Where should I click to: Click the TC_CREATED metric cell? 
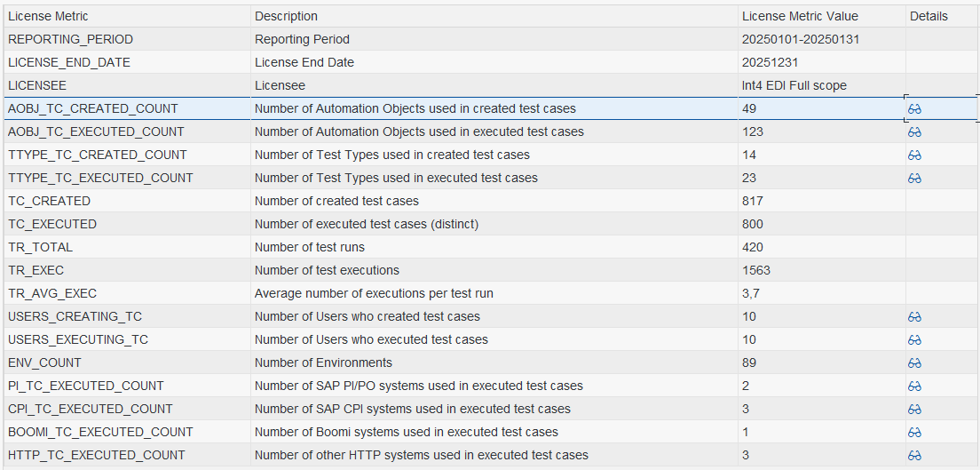tap(128, 202)
